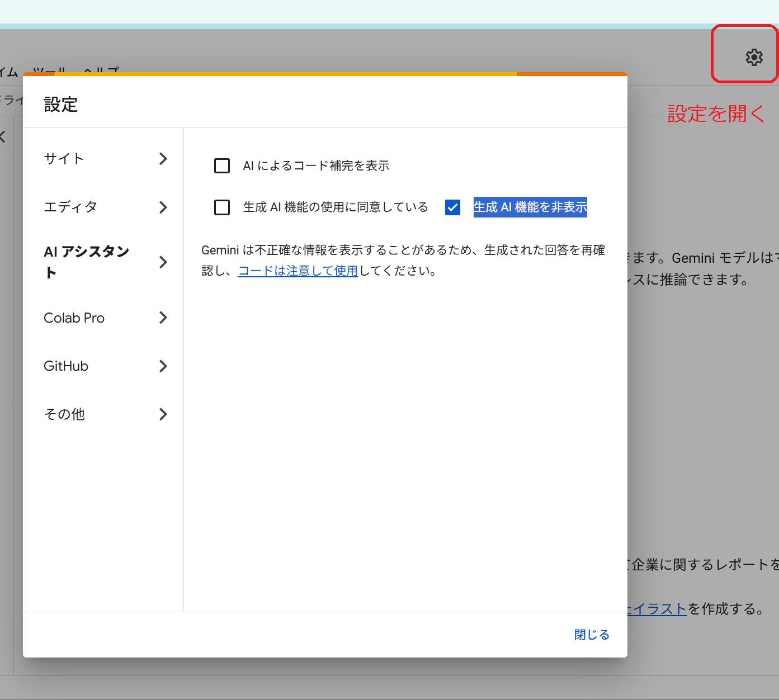Click the AI によるコード補完を表示 label

click(316, 165)
